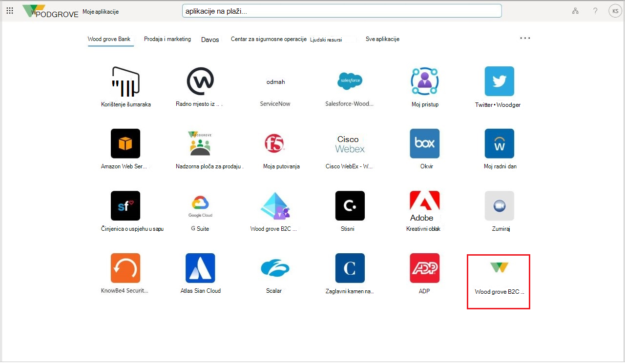Switch to the Davos tab

[x=210, y=40]
